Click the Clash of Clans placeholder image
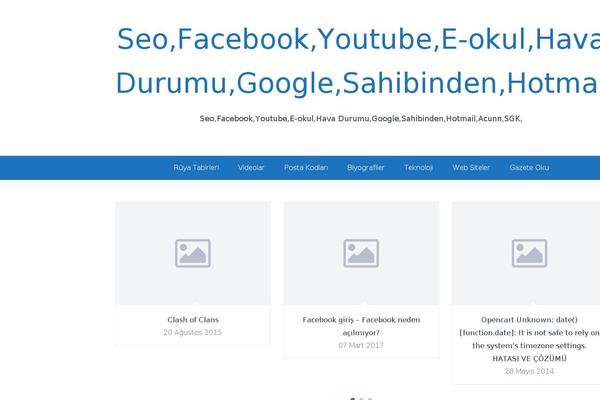This screenshot has width=600, height=400. coord(193,253)
